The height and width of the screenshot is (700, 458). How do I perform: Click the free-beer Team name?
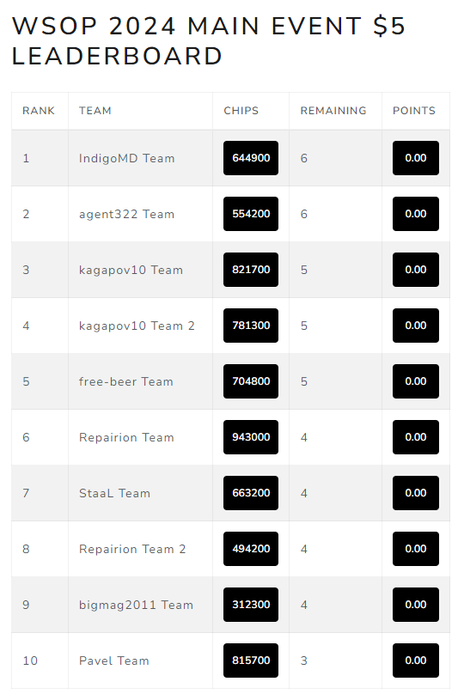point(126,382)
